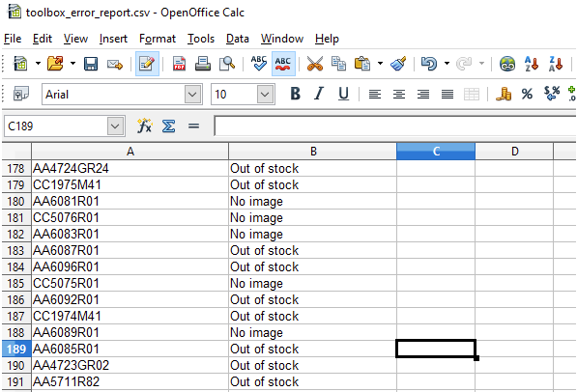Select Format Paintbrush icon

tap(398, 64)
